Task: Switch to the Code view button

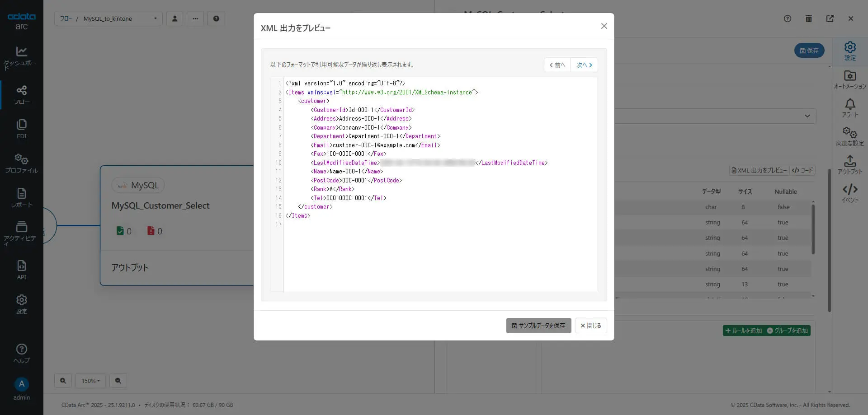Action: pyautogui.click(x=802, y=170)
